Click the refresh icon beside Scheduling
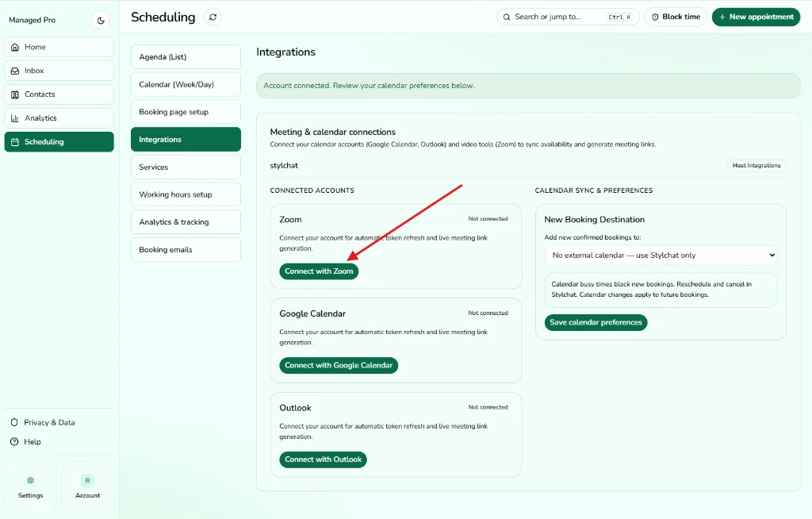 coord(213,17)
